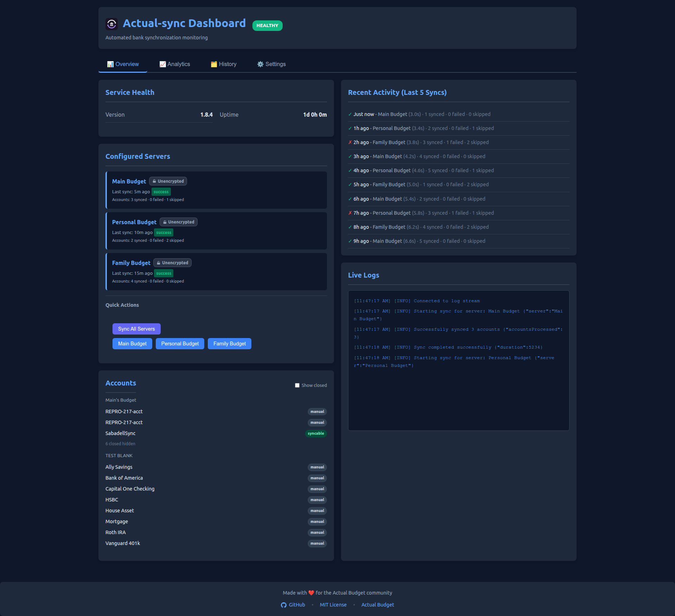This screenshot has width=675, height=616.
Task: Click the success badge for Main Budget
Action: (161, 192)
